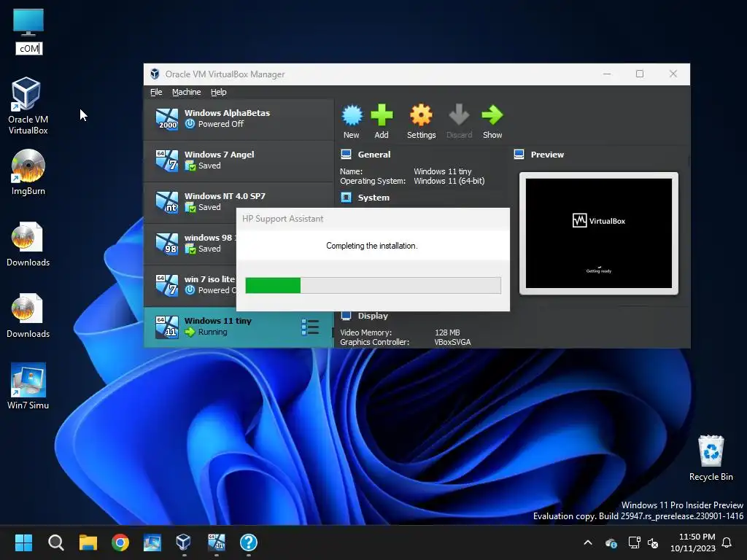Select the Windows NT 4.0 SP7 machine
Screen dimensions: 747x560
pos(239,203)
